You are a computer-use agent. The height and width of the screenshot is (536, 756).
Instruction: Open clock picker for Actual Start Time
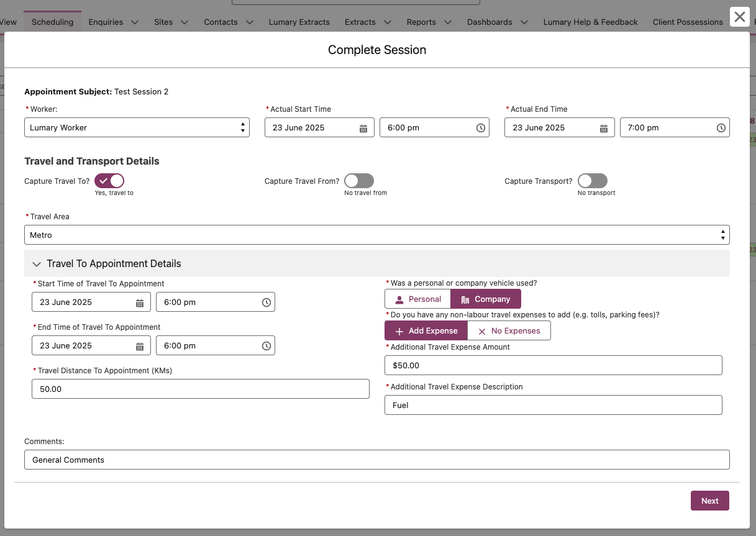pyautogui.click(x=480, y=128)
